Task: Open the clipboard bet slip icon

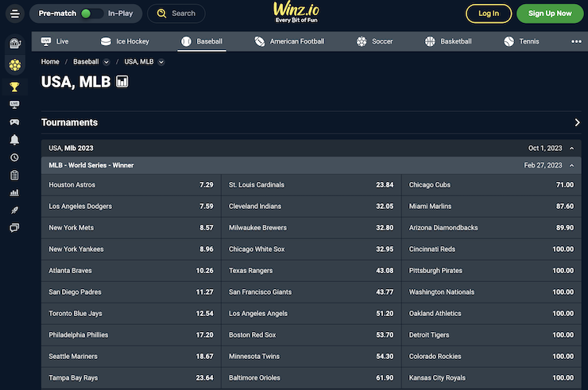Action: (x=14, y=175)
